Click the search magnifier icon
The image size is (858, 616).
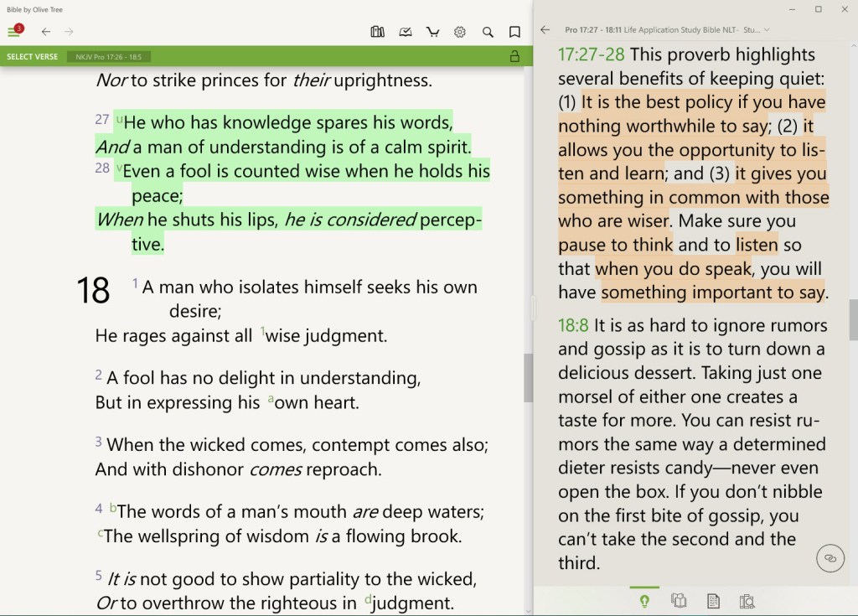point(488,32)
